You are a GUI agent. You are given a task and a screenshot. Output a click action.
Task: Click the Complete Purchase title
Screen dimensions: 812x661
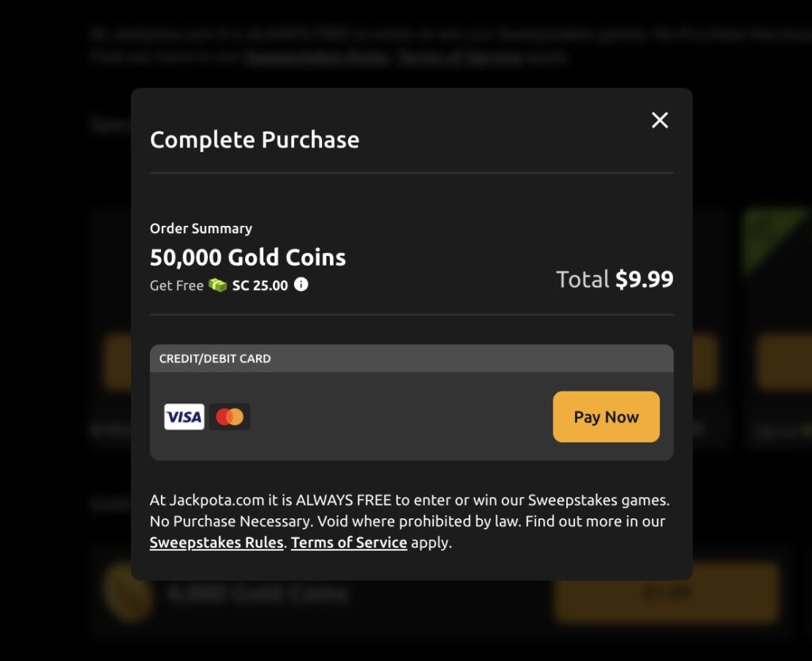coord(255,140)
